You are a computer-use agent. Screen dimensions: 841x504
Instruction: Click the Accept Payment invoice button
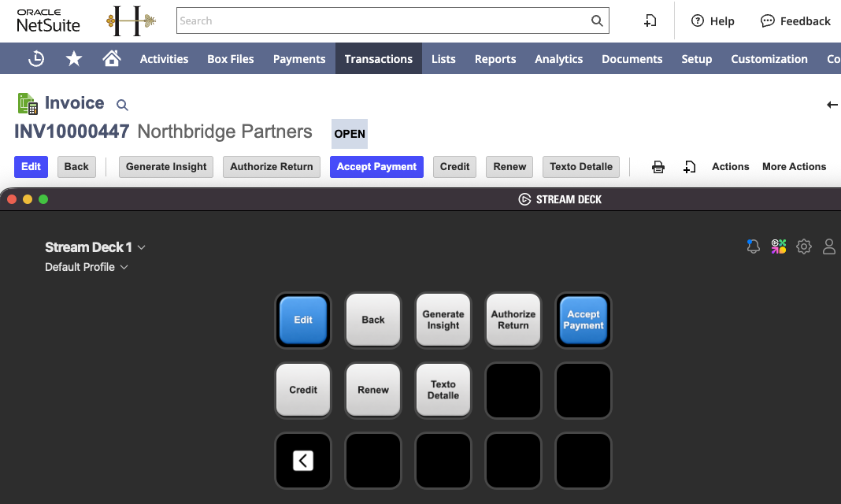point(376,167)
